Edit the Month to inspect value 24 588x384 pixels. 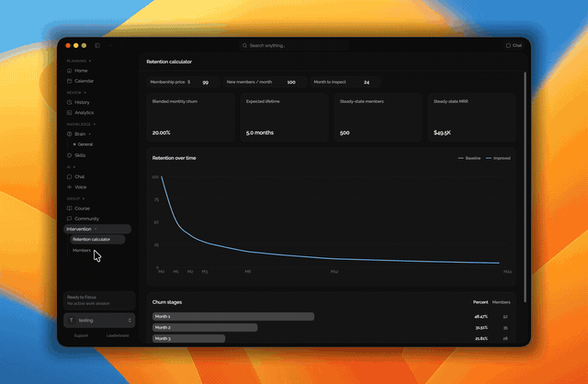point(367,82)
